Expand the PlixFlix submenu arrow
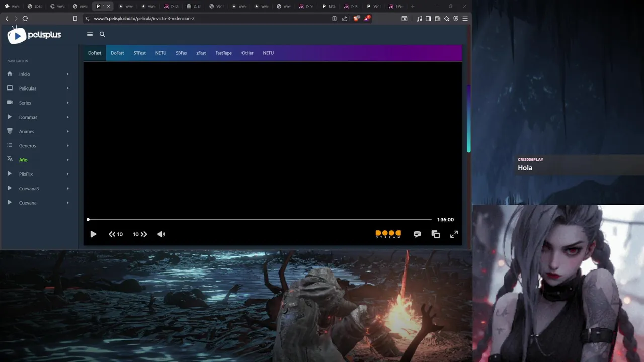The image size is (644, 362). coord(68,174)
